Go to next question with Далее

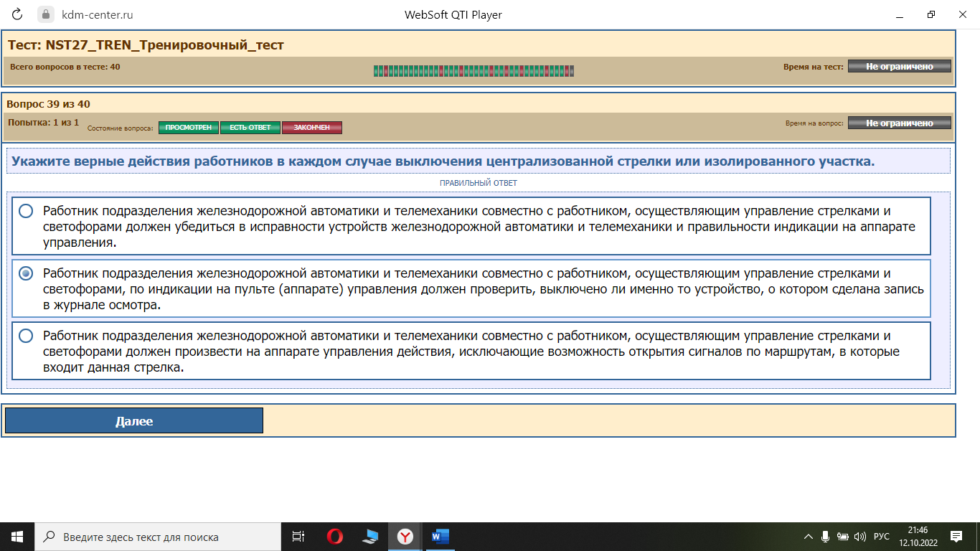tap(134, 421)
